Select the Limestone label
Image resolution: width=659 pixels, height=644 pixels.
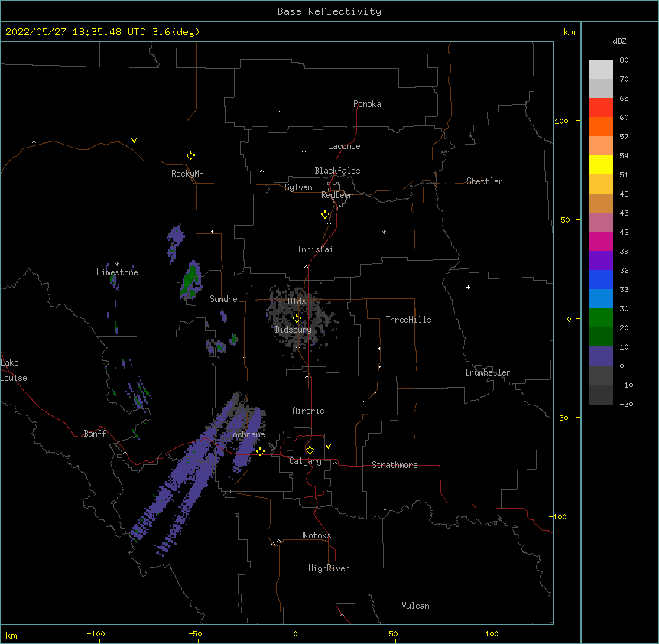pyautogui.click(x=117, y=272)
